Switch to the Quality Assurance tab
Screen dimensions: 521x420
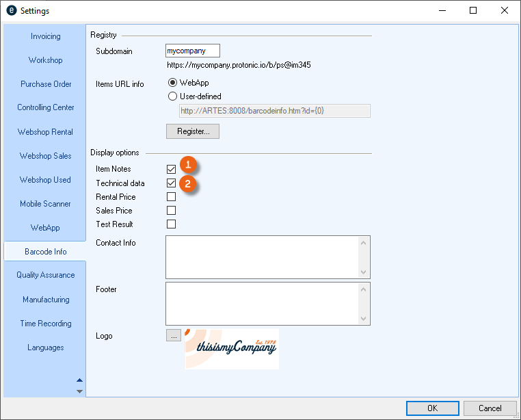pos(45,275)
